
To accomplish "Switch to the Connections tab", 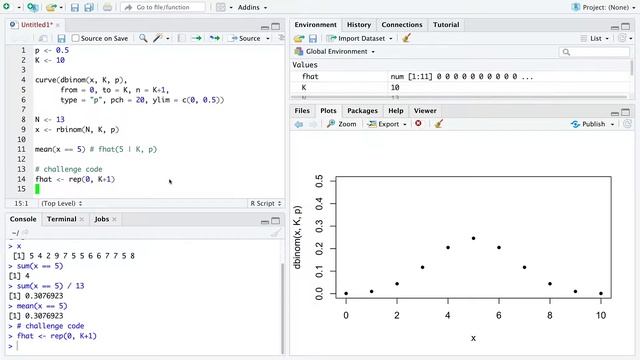I will click(402, 24).
